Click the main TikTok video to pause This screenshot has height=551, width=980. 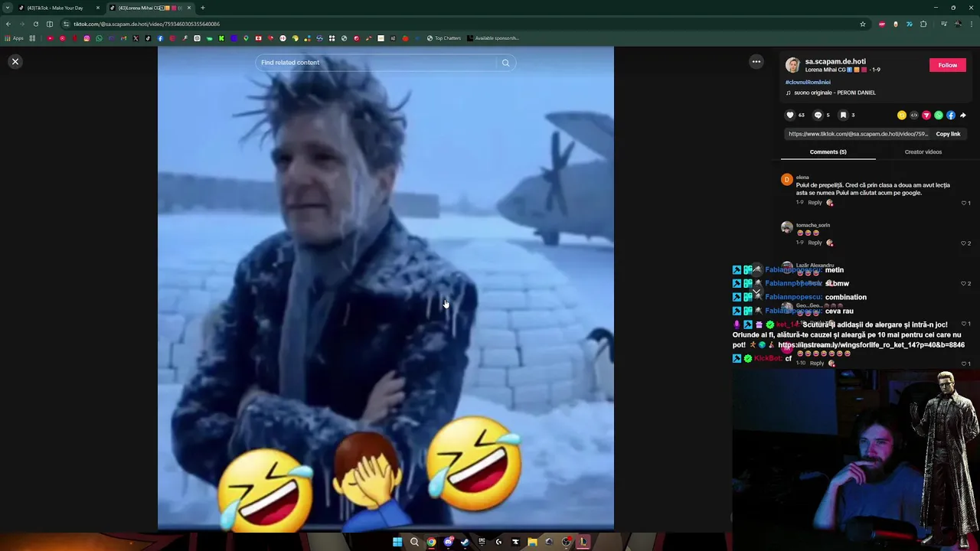click(x=386, y=288)
